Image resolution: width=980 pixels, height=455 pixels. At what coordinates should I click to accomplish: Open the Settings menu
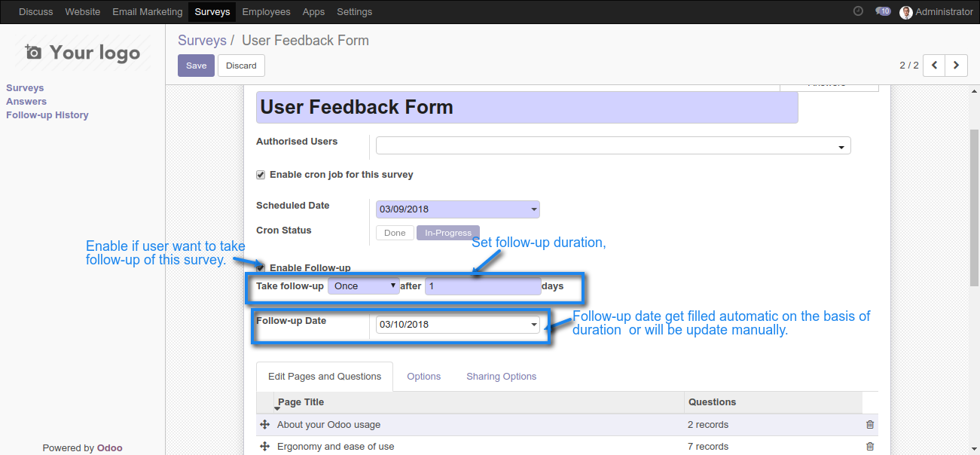pos(355,12)
